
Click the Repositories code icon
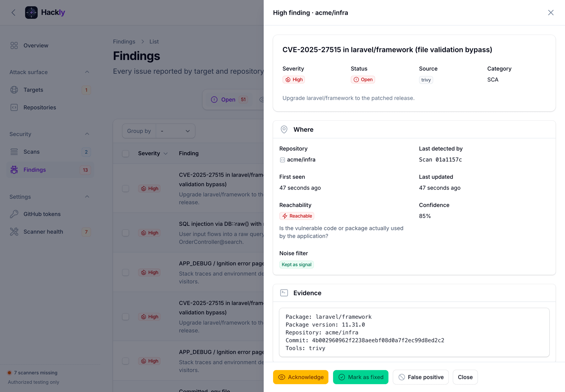click(14, 108)
